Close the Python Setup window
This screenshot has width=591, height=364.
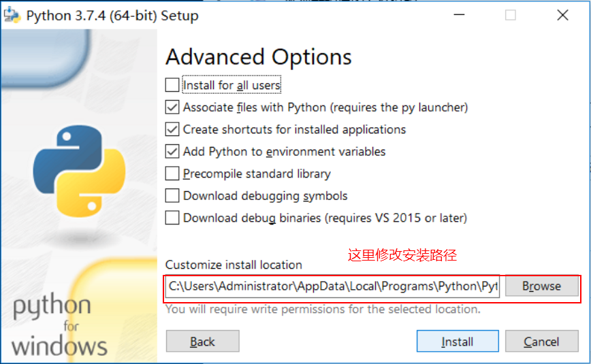pyautogui.click(x=562, y=16)
